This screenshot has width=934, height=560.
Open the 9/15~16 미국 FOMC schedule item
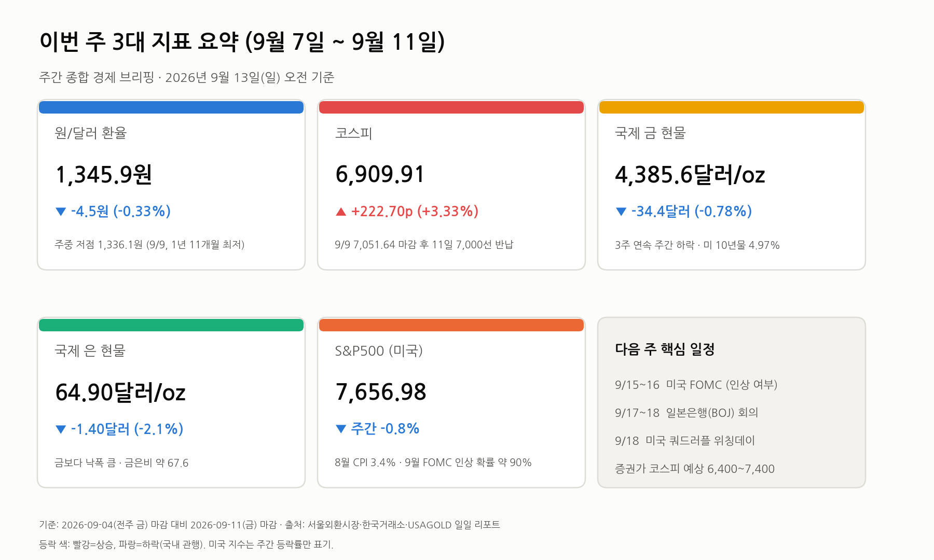click(696, 385)
